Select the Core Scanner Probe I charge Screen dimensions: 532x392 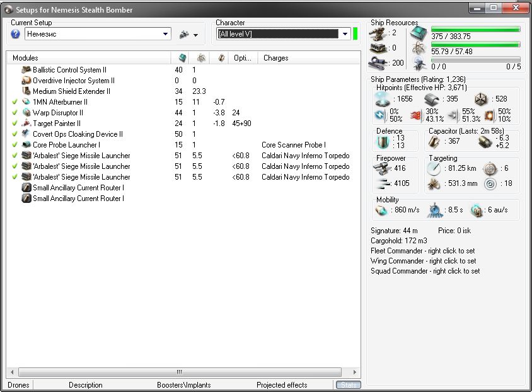294,145
